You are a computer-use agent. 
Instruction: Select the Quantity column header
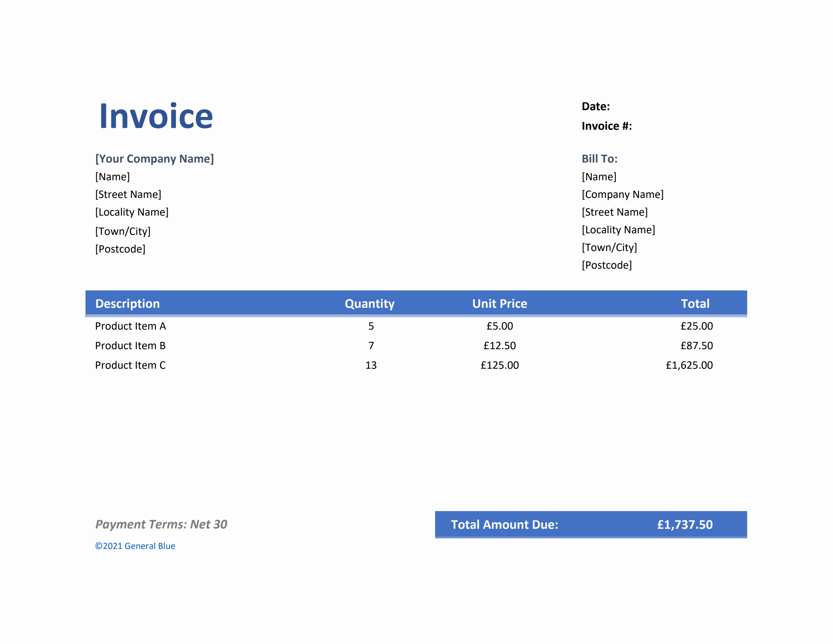click(369, 303)
